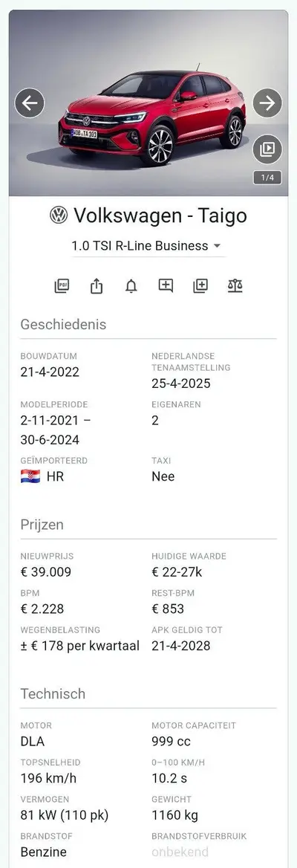
Task: Expand the 1.0 TSI R-Line Business dropdown
Action: click(146, 246)
